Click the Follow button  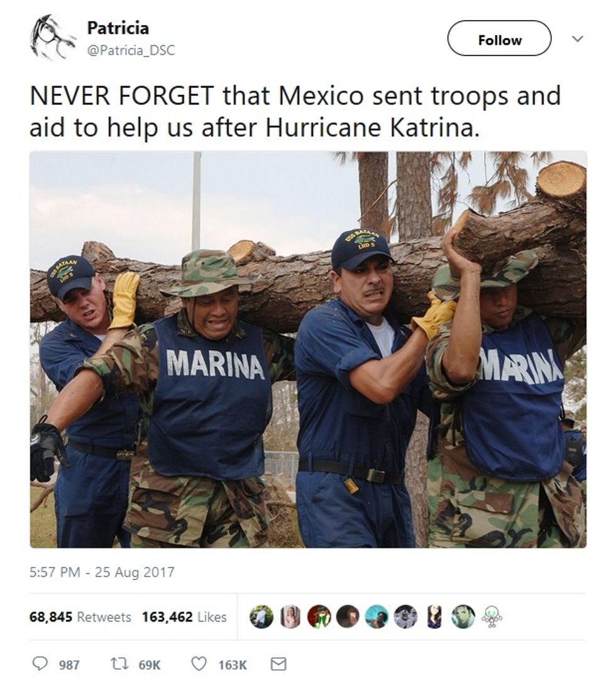[499, 38]
